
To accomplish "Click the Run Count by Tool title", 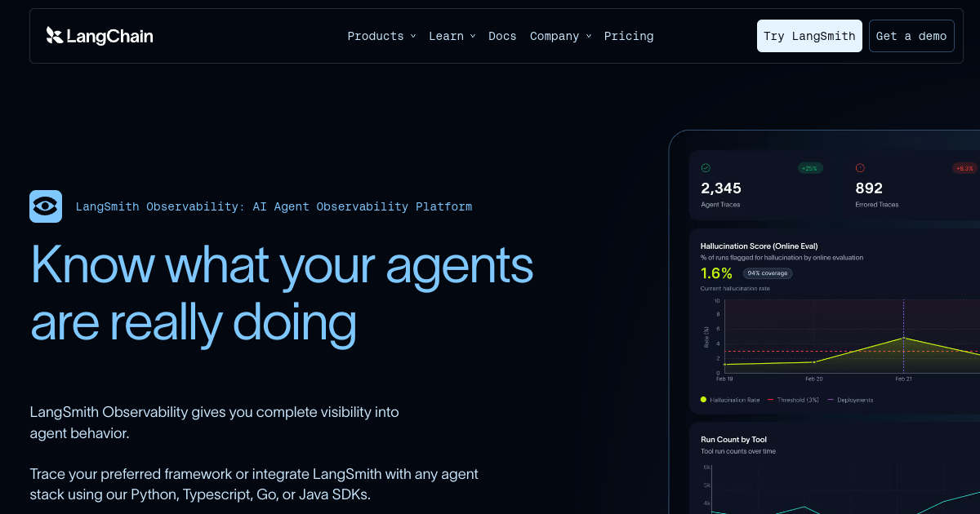I will (x=734, y=440).
